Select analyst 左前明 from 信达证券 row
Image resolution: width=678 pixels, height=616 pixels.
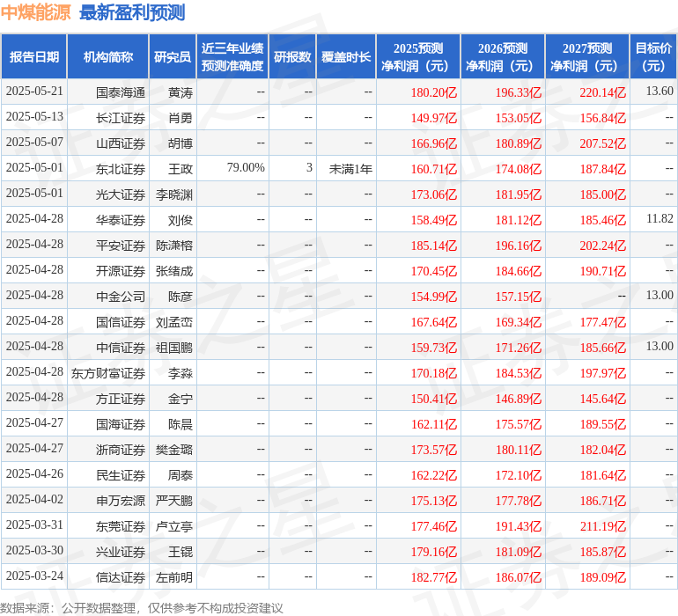click(173, 576)
